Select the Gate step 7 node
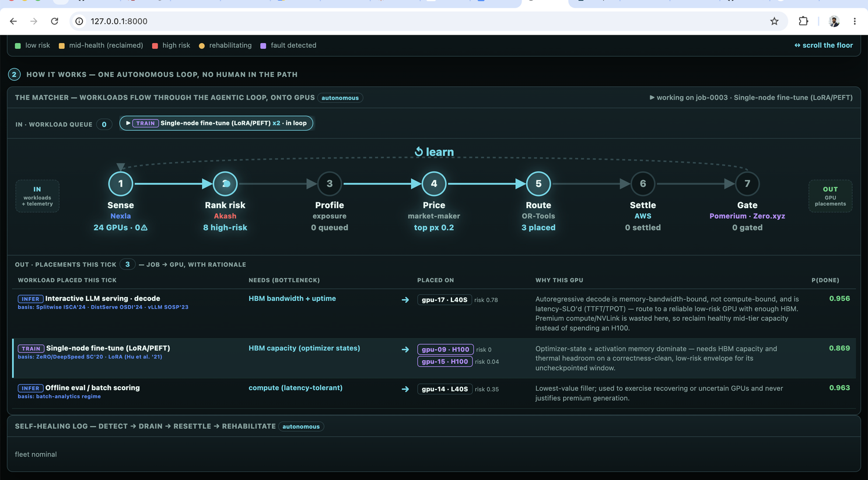Image resolution: width=868 pixels, height=480 pixels. point(747,184)
